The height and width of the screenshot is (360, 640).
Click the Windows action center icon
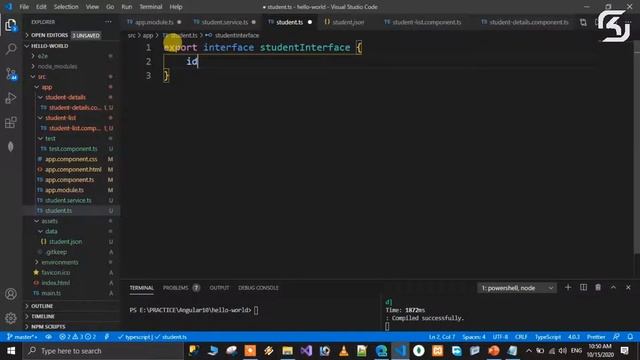coord(624,351)
